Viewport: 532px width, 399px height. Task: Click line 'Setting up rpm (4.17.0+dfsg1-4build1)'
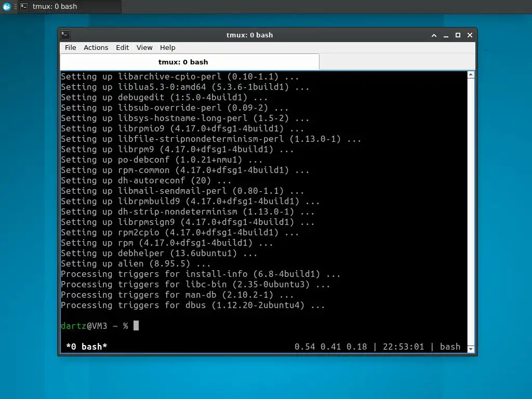167,243
